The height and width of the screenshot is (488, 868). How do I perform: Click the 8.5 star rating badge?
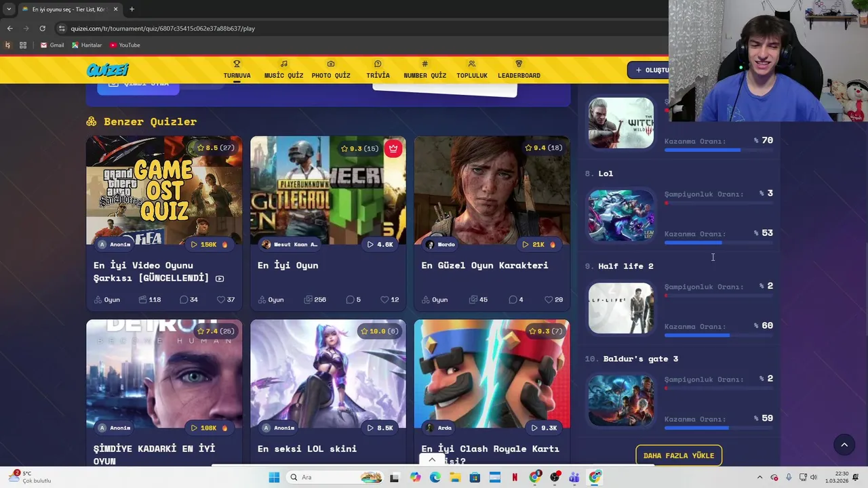click(216, 148)
